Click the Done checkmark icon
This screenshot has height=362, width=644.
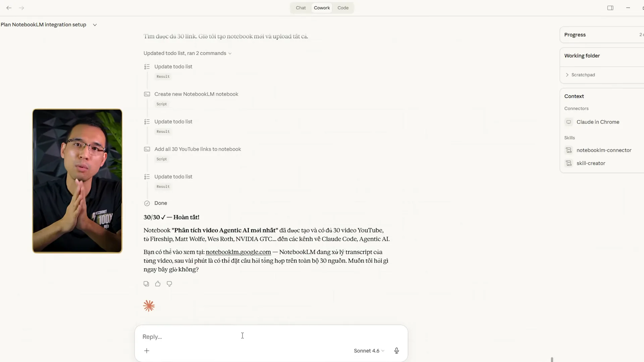tap(147, 203)
